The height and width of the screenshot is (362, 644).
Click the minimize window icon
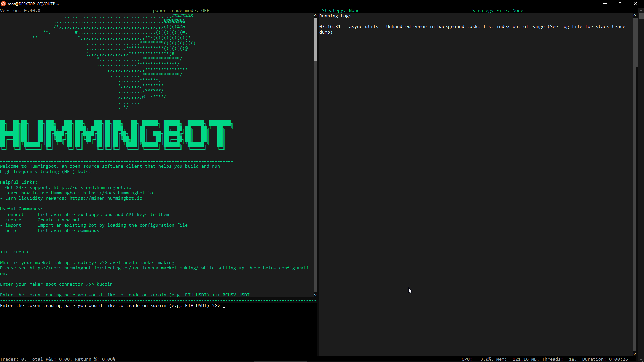point(605,3)
